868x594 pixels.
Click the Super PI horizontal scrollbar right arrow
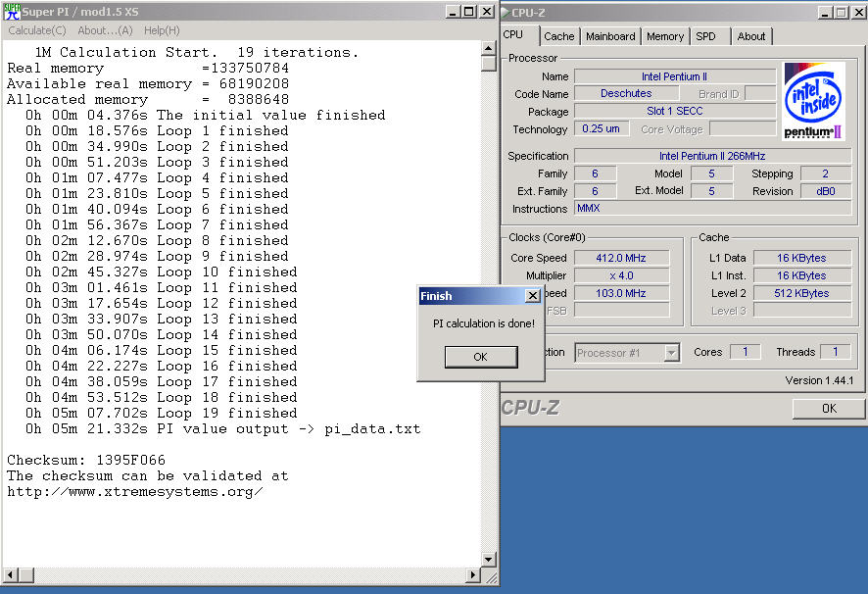(472, 574)
